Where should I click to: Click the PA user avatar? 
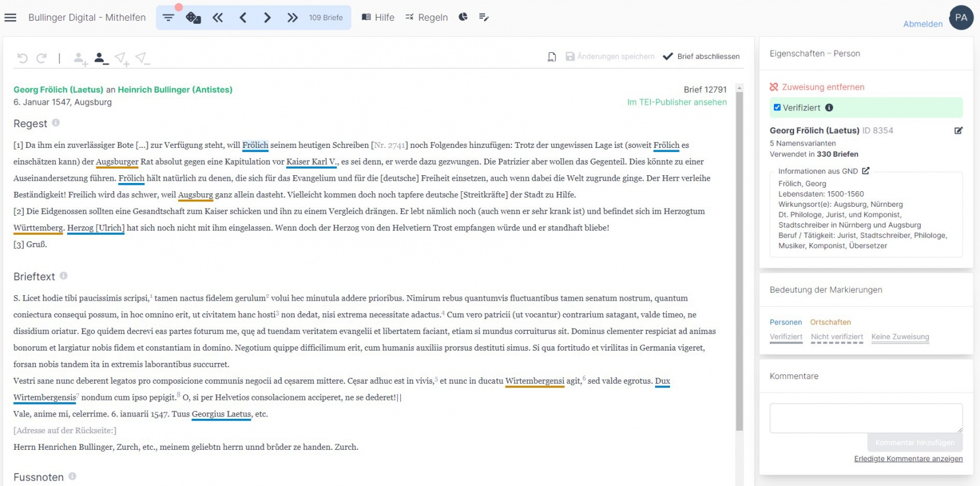pos(961,18)
